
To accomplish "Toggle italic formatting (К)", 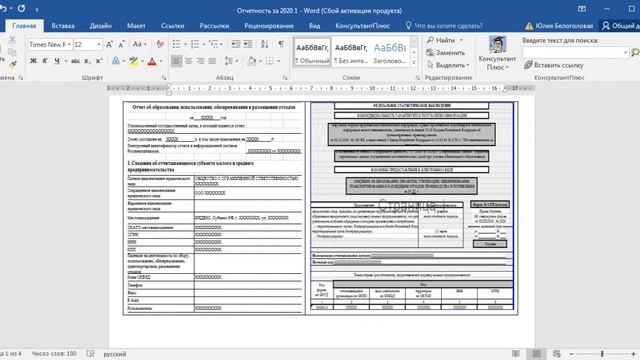I will (45, 61).
